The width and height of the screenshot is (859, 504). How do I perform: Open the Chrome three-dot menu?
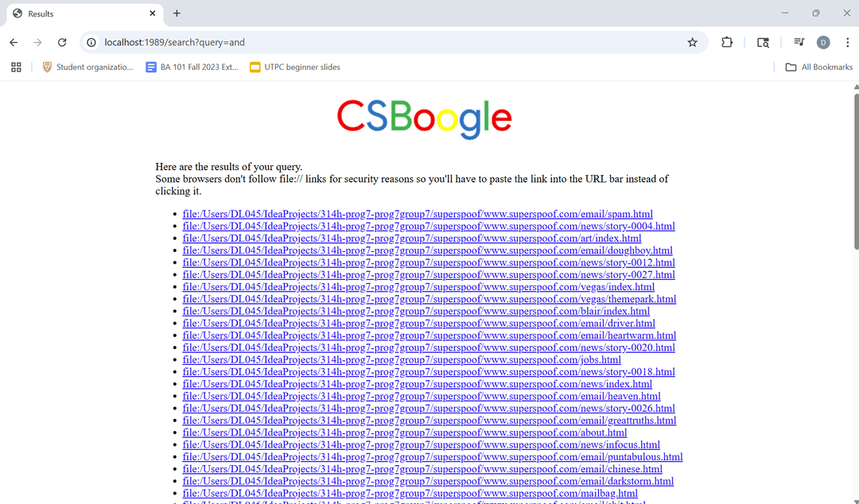(847, 42)
